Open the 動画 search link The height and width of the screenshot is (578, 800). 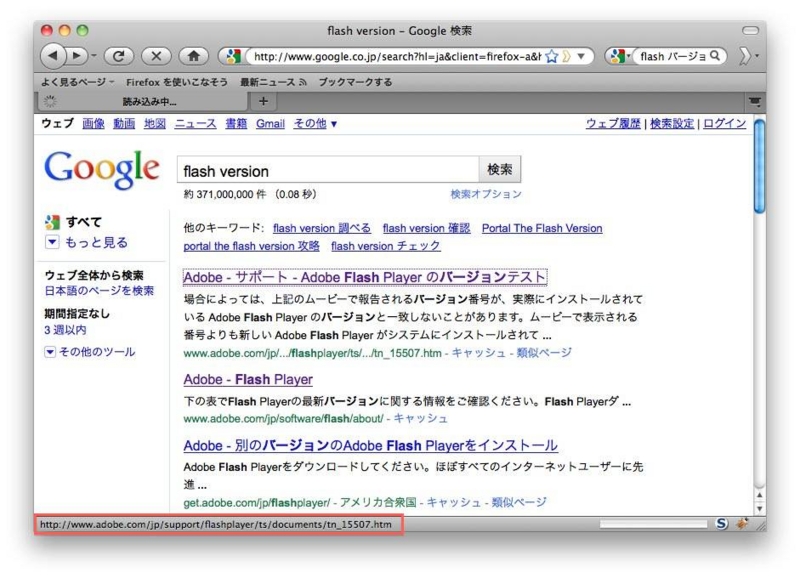click(x=124, y=123)
